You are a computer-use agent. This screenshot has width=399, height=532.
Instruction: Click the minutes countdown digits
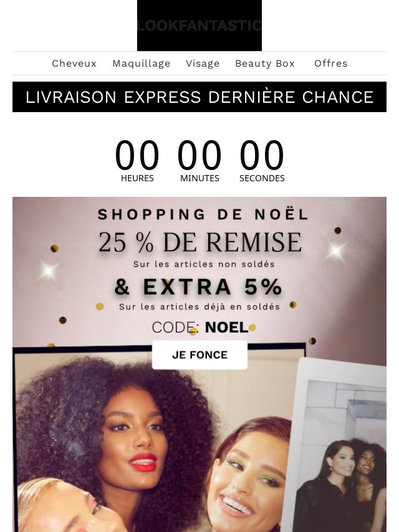199,155
